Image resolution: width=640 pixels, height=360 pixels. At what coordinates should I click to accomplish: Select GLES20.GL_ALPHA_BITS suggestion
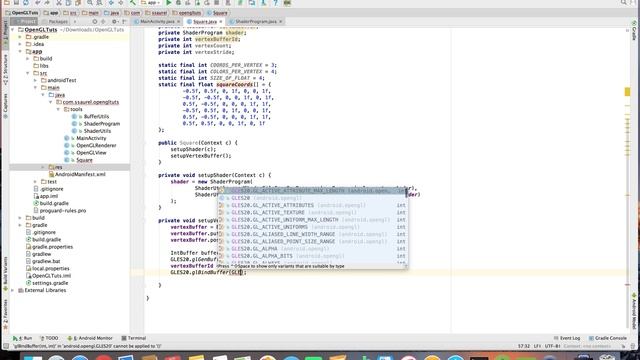click(x=313, y=256)
